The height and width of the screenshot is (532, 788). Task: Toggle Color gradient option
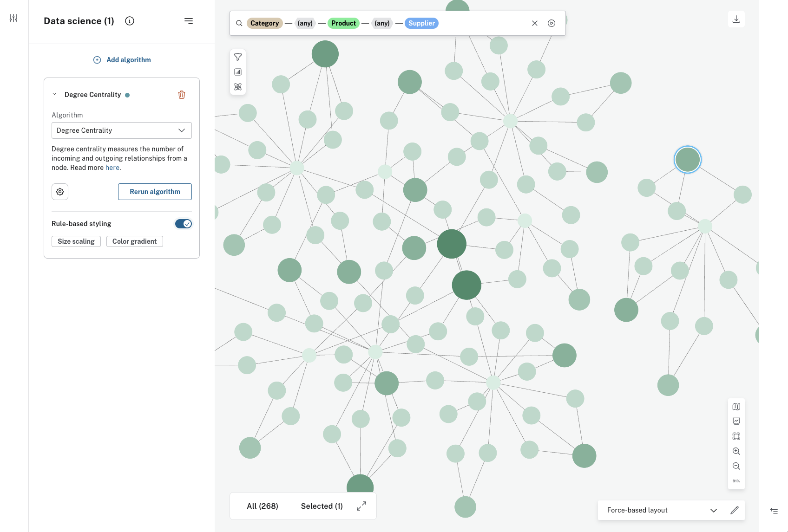point(135,241)
